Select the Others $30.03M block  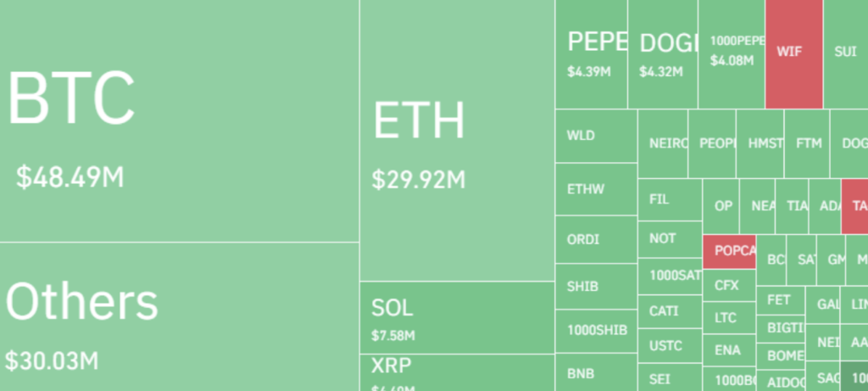click(x=179, y=316)
